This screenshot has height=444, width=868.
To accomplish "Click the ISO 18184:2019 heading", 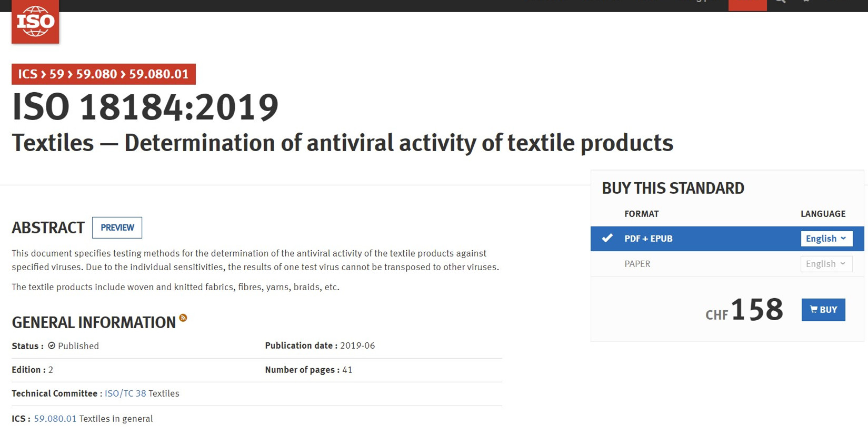I will 145,107.
